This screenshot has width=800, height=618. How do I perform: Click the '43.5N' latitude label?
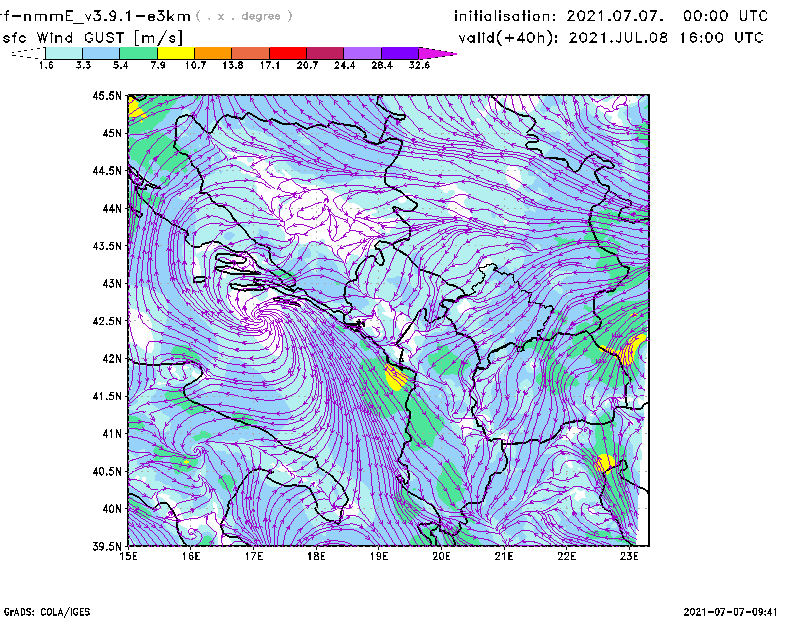(x=107, y=246)
